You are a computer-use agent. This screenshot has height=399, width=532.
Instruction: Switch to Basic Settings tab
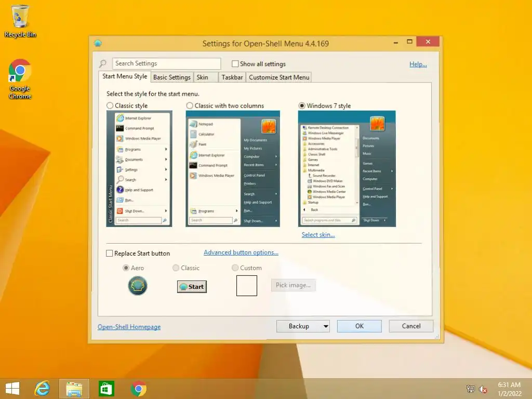click(171, 77)
